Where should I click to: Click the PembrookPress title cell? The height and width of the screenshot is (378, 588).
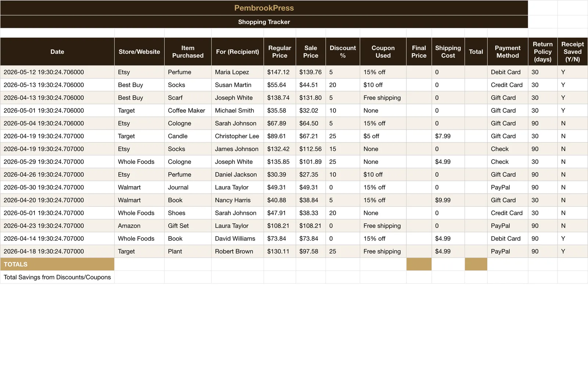click(x=264, y=8)
